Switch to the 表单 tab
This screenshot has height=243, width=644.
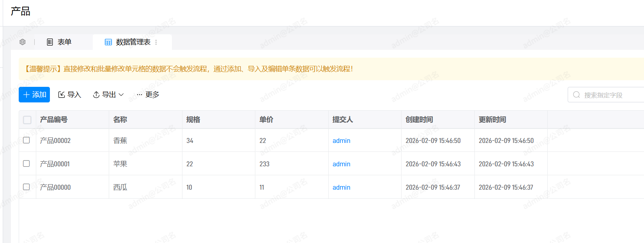coord(64,42)
